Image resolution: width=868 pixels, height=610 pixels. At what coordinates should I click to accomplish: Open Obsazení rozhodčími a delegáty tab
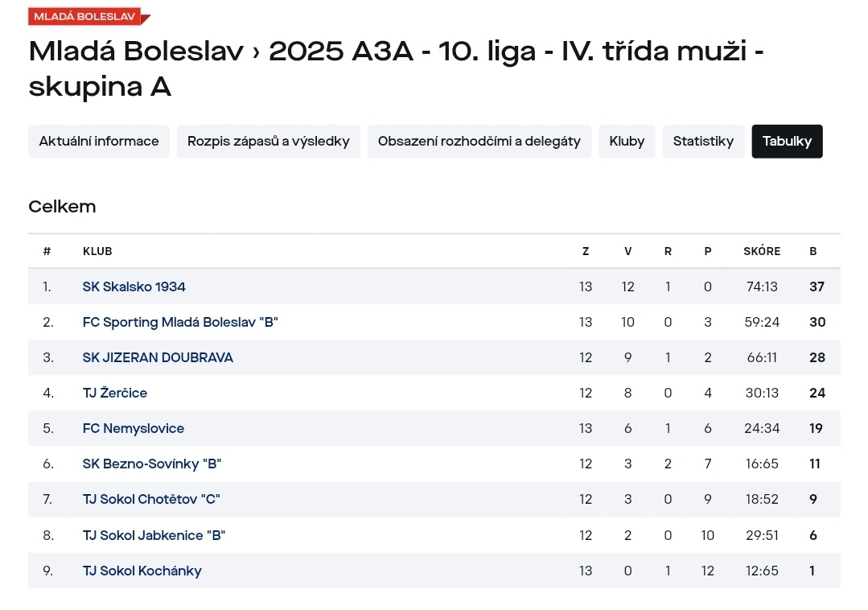[x=479, y=142]
